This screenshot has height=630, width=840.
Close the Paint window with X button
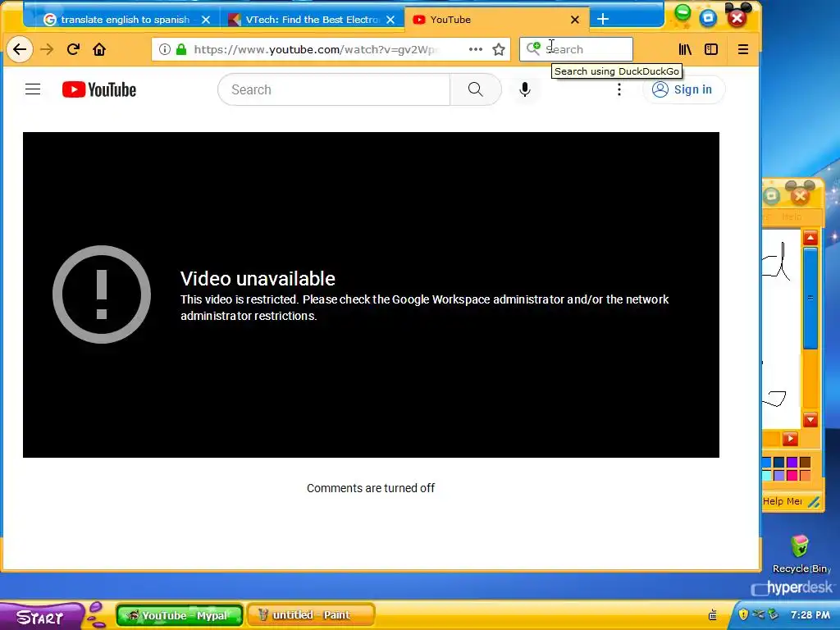pos(800,197)
